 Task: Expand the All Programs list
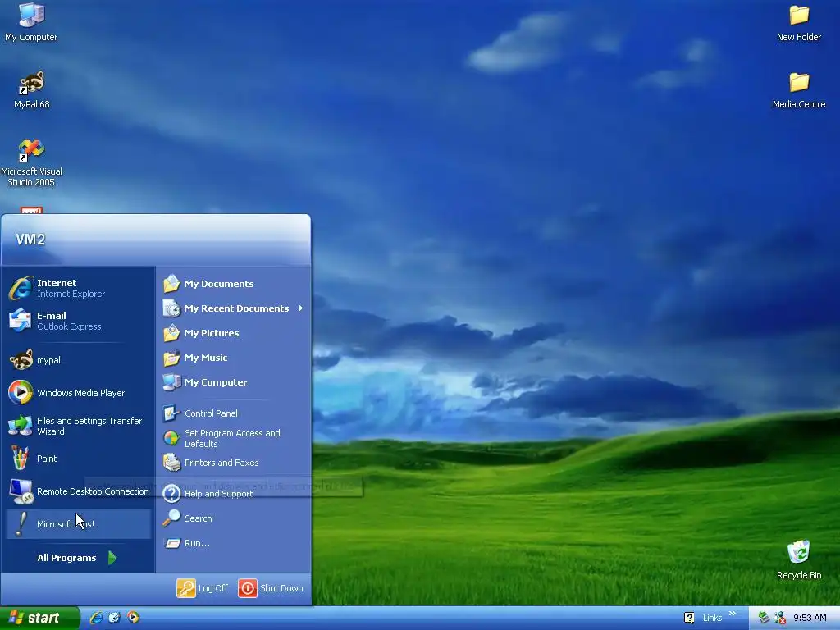coord(76,558)
